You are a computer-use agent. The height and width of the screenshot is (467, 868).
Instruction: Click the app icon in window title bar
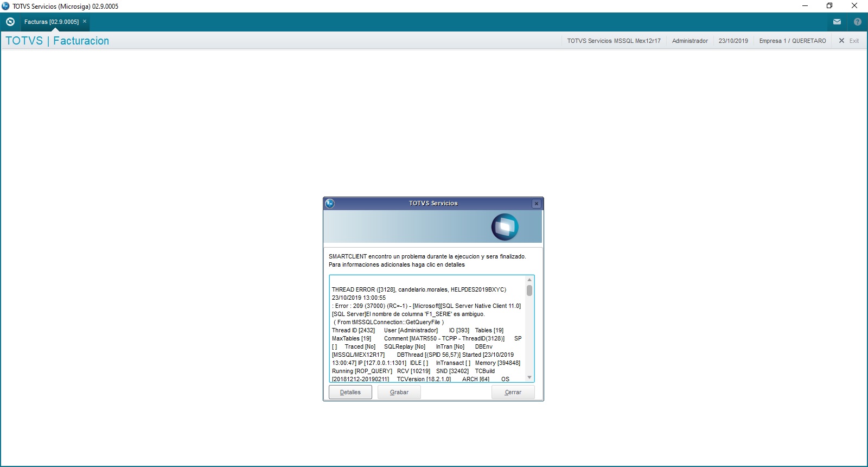pyautogui.click(x=5, y=6)
